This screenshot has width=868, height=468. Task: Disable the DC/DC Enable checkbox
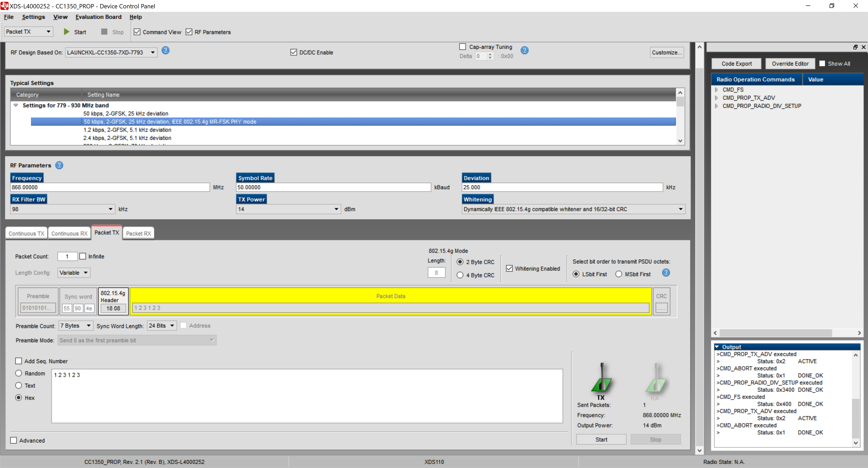pyautogui.click(x=293, y=52)
